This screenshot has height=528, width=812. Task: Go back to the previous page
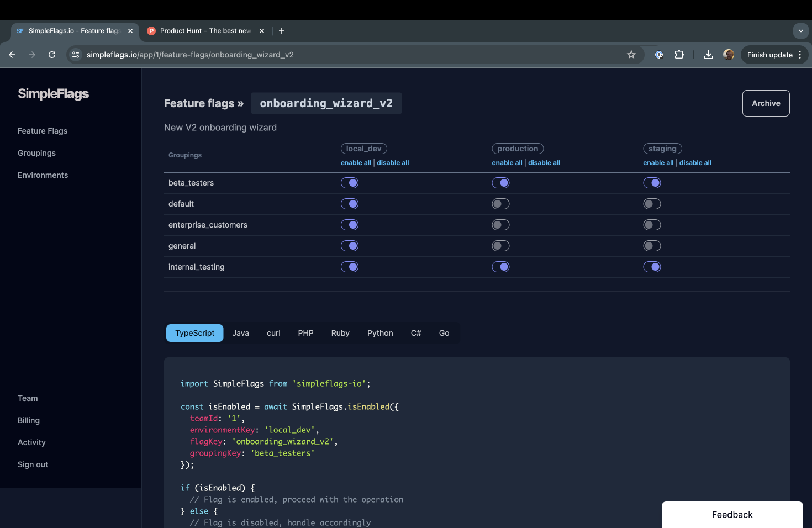(x=12, y=55)
